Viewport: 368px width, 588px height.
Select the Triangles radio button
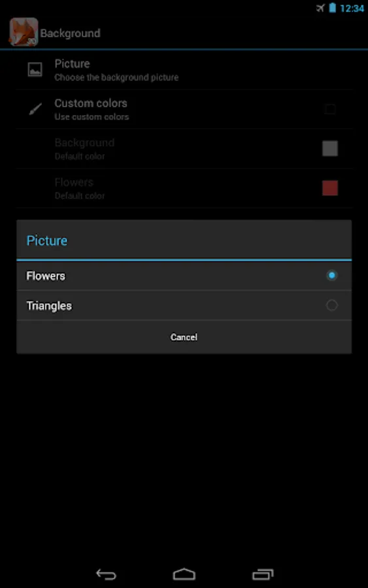pyautogui.click(x=331, y=305)
